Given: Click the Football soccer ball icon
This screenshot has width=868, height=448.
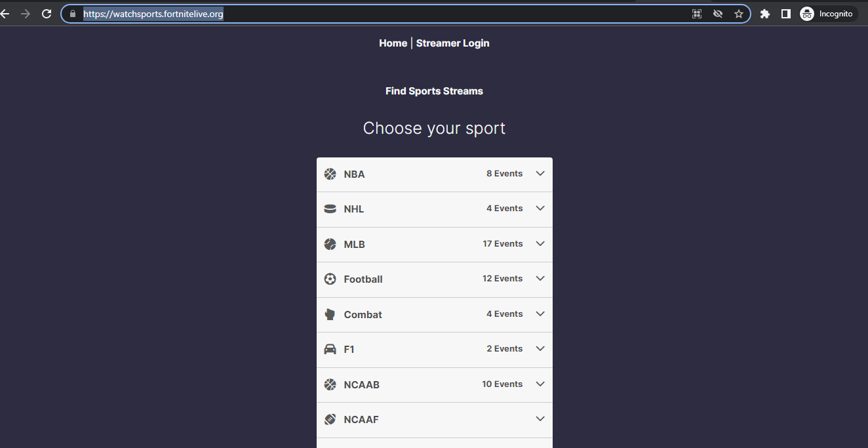Looking at the screenshot, I should pos(330,278).
